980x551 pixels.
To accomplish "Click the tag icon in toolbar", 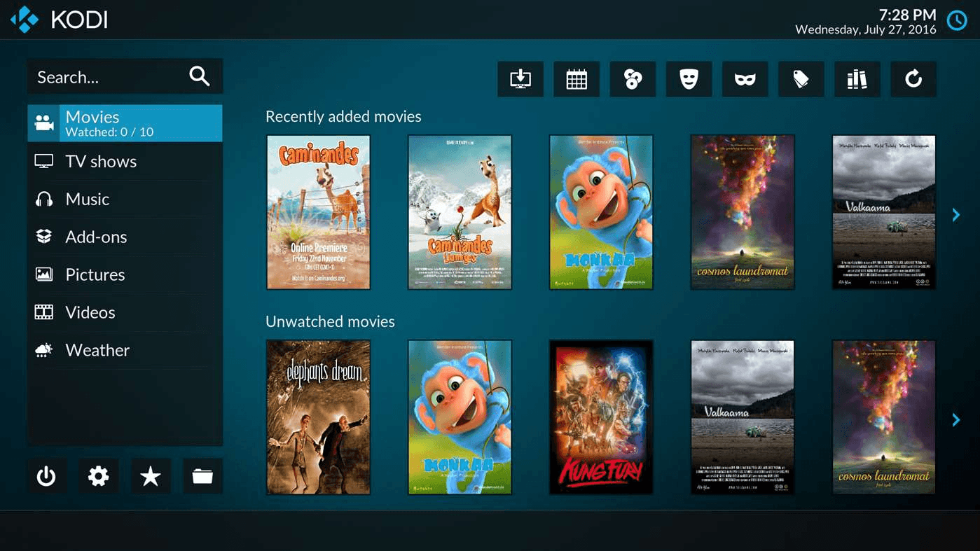I will coord(801,79).
